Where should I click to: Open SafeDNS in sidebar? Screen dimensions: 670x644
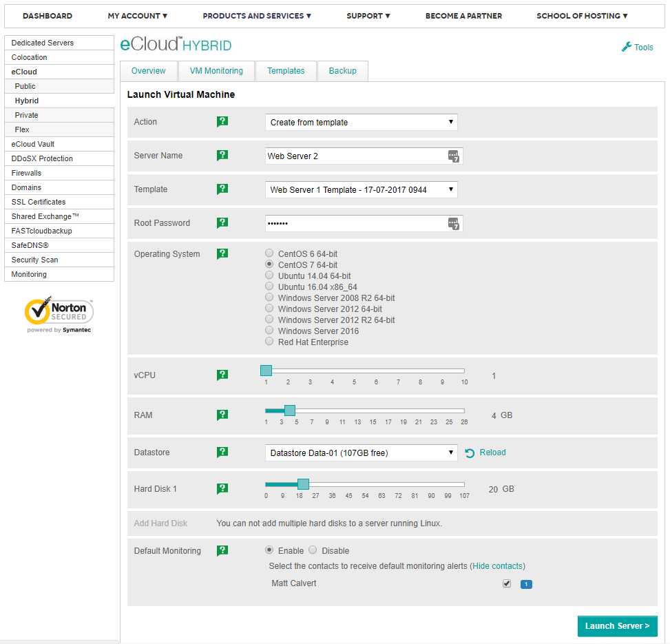tap(59, 245)
